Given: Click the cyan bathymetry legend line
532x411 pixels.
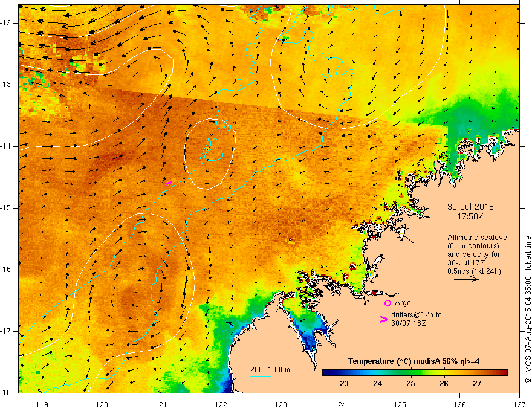Looking at the screenshot, I should 261,376.
